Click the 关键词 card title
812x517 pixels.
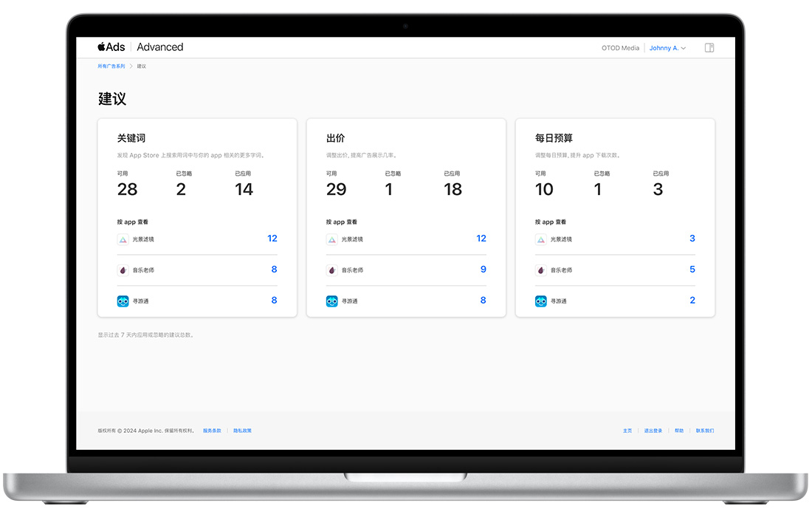point(131,138)
